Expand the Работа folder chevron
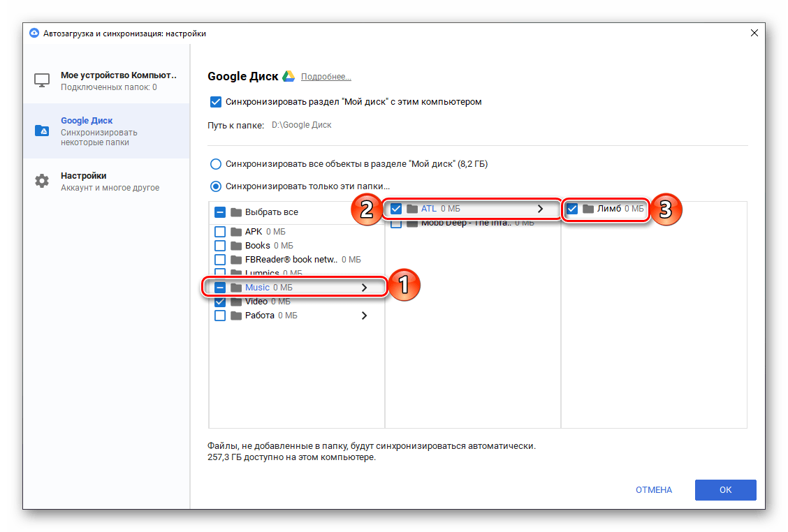788x532 pixels. click(x=364, y=316)
